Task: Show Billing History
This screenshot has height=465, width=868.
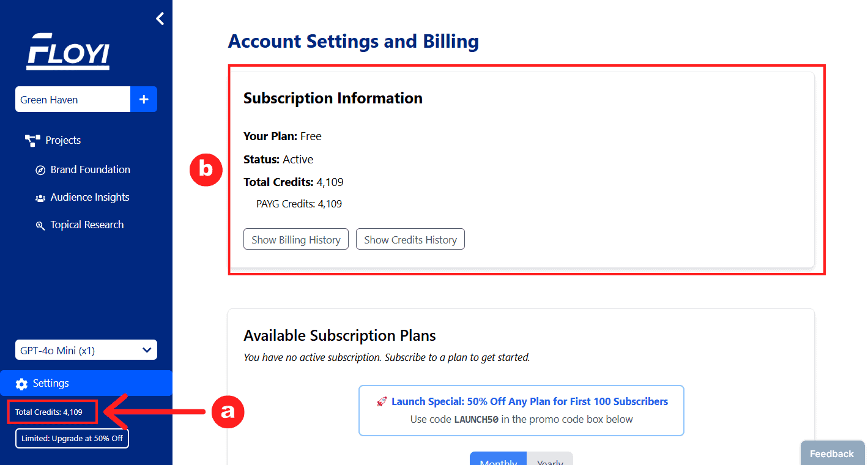Action: [296, 239]
